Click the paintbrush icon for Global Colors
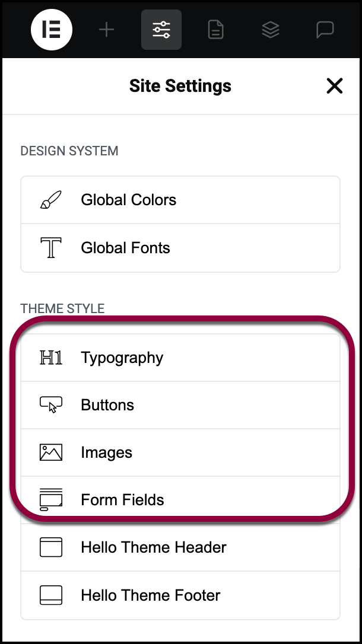Image resolution: width=362 pixels, height=644 pixels. [x=51, y=200]
